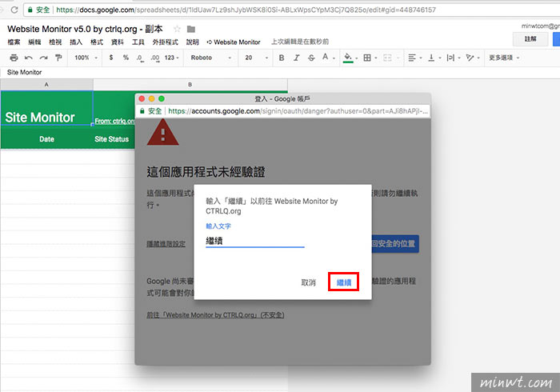
Task: Open the 更多選項 dropdown
Action: (504, 58)
